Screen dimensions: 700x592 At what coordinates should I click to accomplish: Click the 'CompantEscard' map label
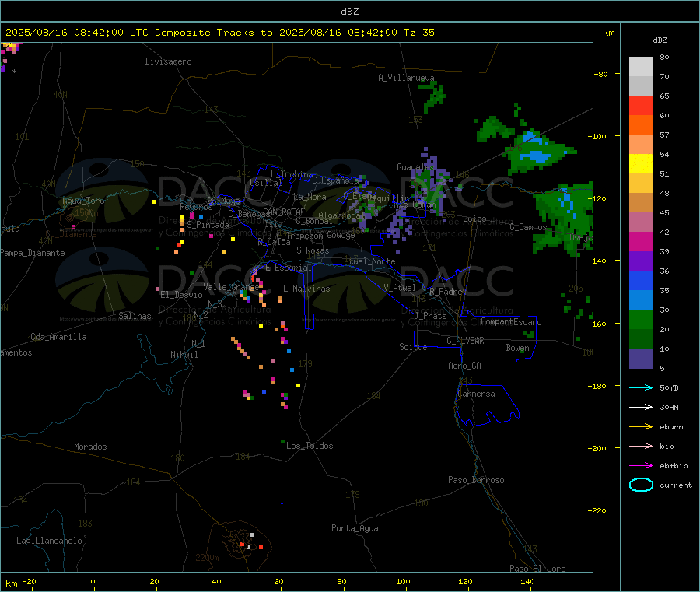pos(511,322)
